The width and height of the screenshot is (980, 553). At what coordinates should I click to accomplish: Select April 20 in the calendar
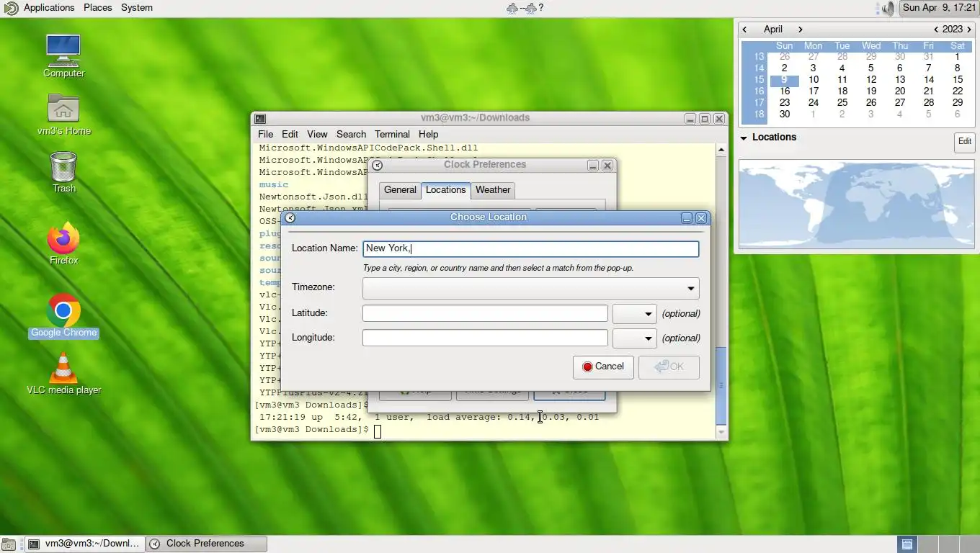(899, 91)
